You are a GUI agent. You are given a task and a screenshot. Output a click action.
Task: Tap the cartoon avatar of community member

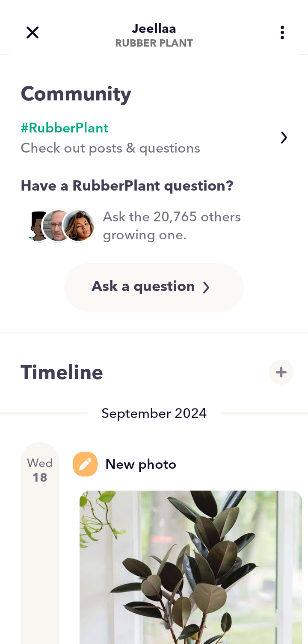(x=37, y=226)
